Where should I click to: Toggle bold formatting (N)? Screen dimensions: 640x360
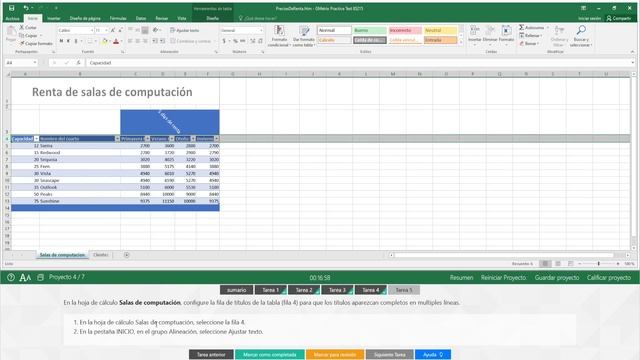[61, 41]
